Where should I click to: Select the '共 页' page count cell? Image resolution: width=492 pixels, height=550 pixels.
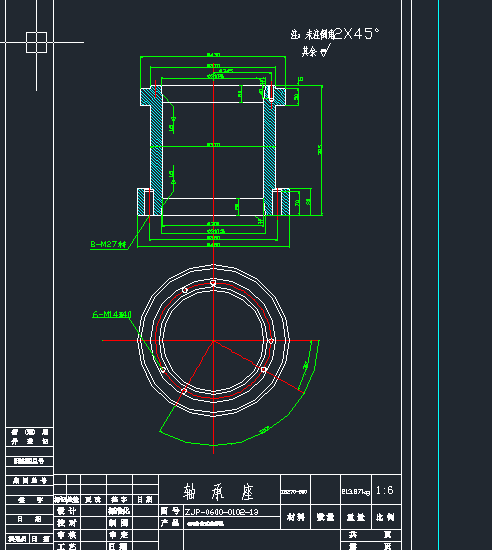tap(371, 535)
